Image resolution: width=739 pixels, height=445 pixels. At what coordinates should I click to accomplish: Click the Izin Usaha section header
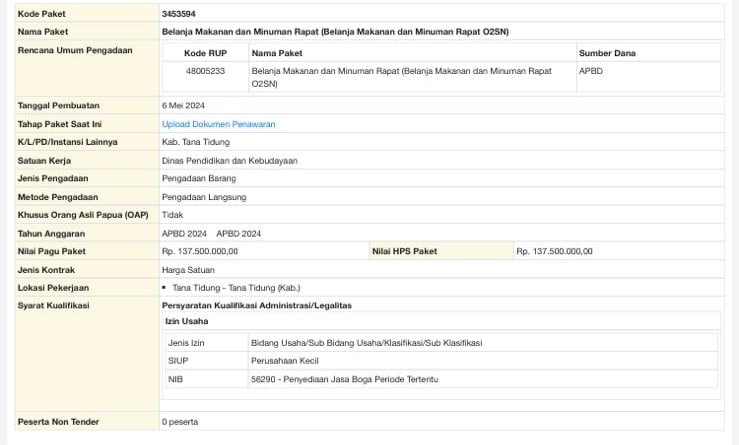coord(187,321)
